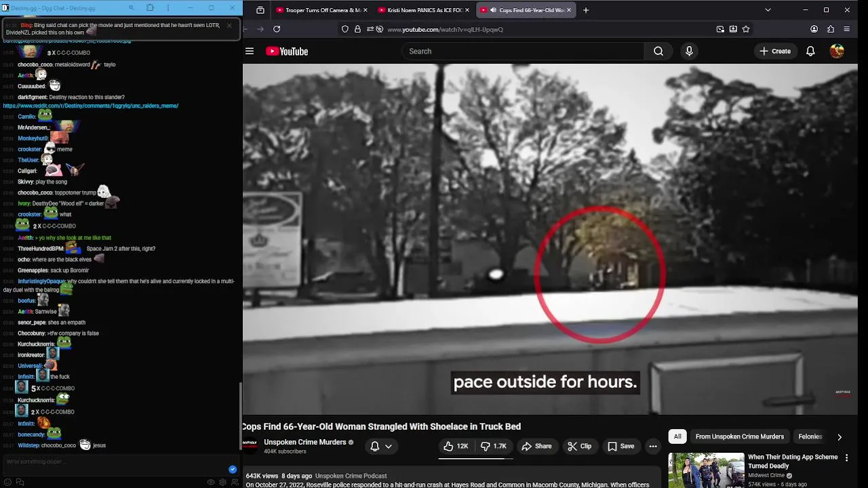Screen dimensions: 868x488
Task: Go to the YouTube home logo
Action: pyautogui.click(x=287, y=52)
